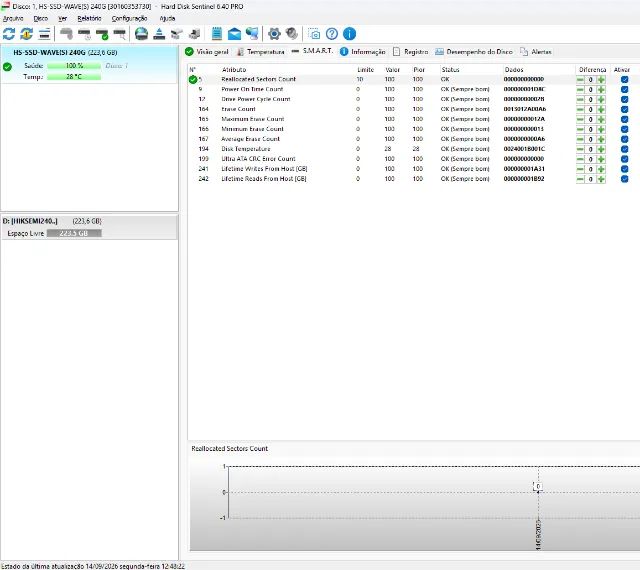
Task: Switch to the Desempenho do Disco tab
Action: pos(473,52)
